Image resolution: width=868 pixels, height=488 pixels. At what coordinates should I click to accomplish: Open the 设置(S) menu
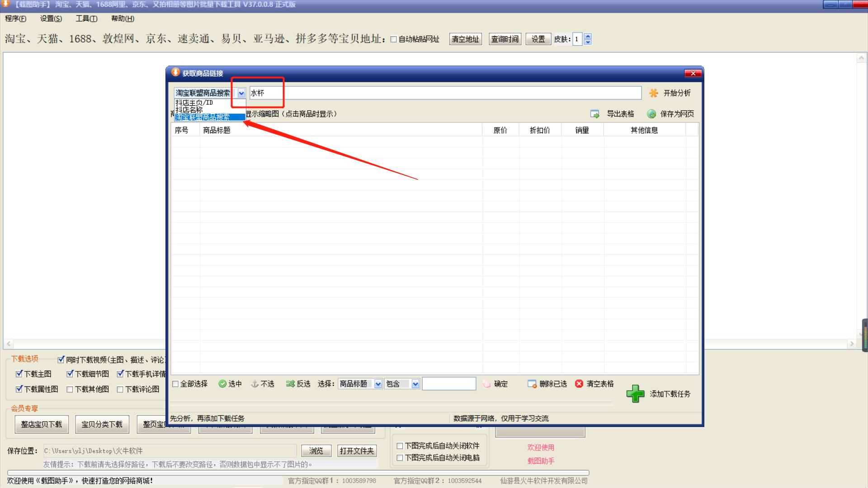[51, 19]
